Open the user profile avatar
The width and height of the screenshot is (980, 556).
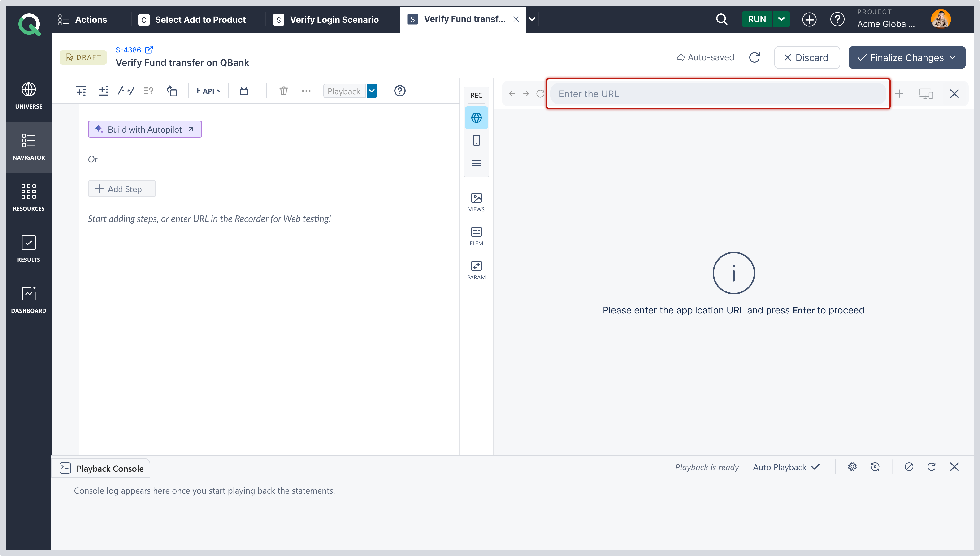coord(940,19)
